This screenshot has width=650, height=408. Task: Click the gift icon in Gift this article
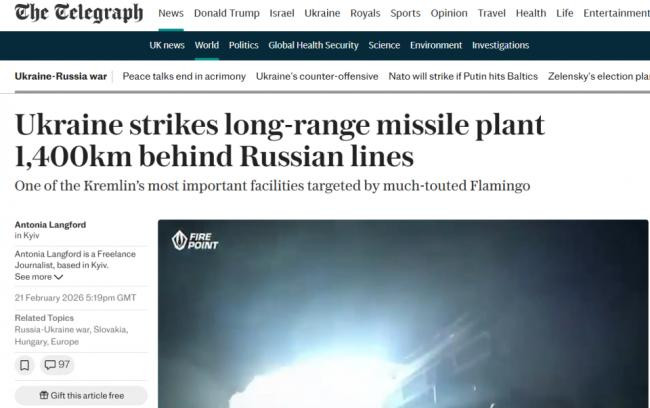point(44,395)
